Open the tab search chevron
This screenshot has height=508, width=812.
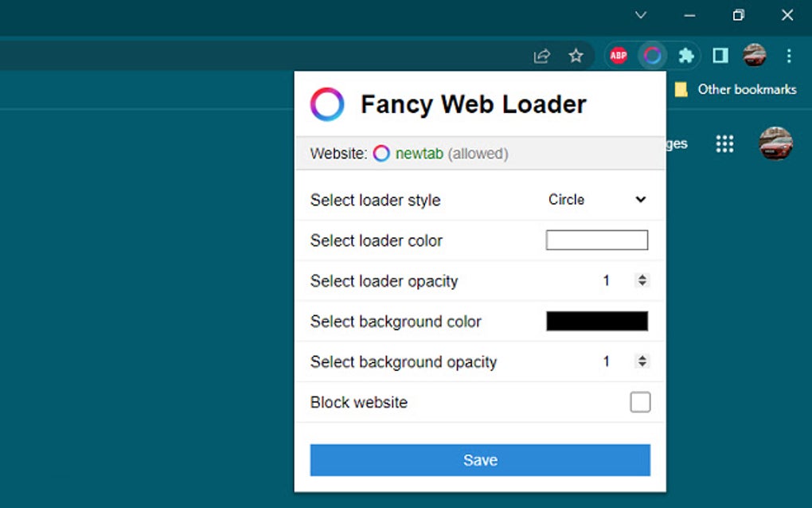(x=640, y=15)
